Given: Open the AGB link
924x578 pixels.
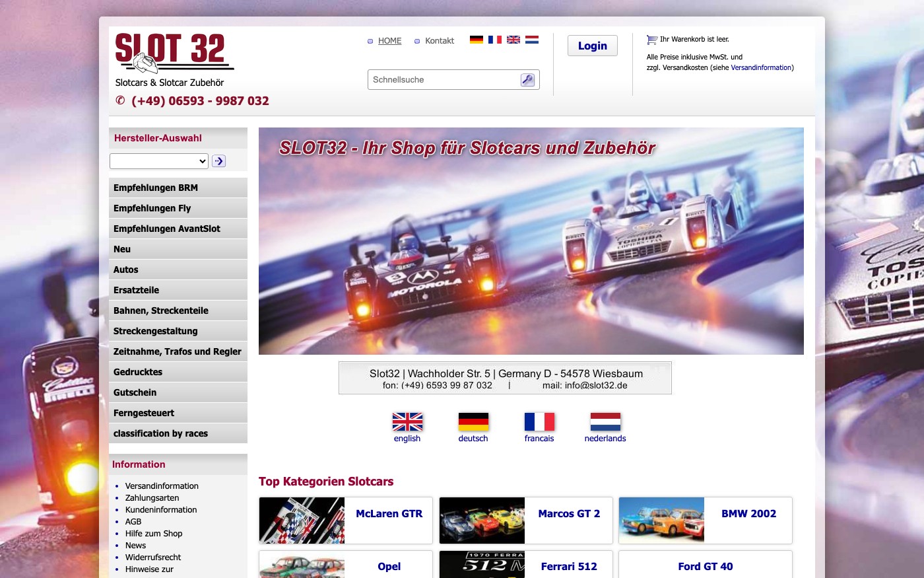Looking at the screenshot, I should [x=133, y=522].
